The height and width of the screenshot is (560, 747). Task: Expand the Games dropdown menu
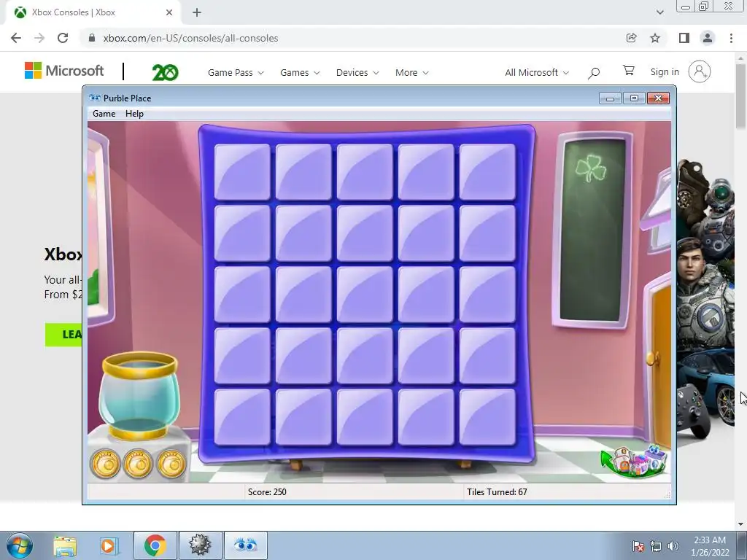pyautogui.click(x=300, y=72)
